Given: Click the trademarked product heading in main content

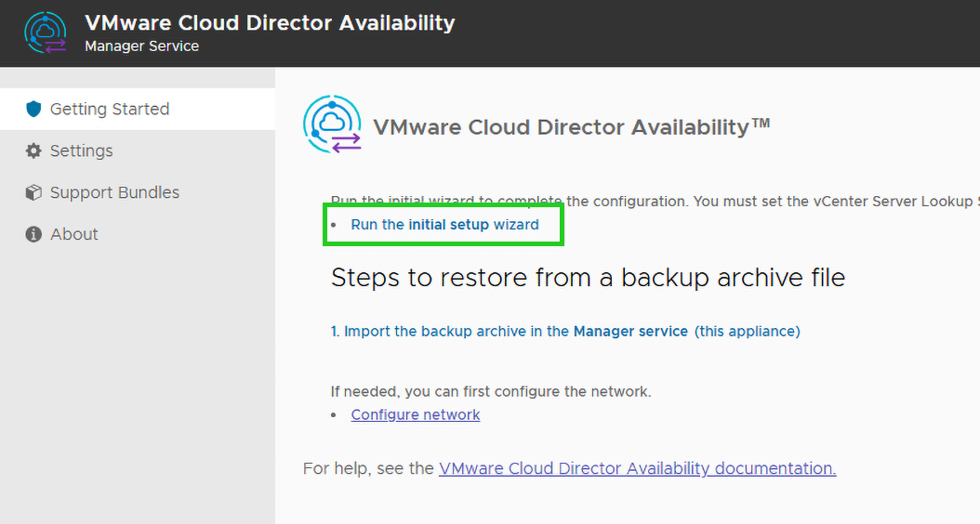Looking at the screenshot, I should click(572, 126).
